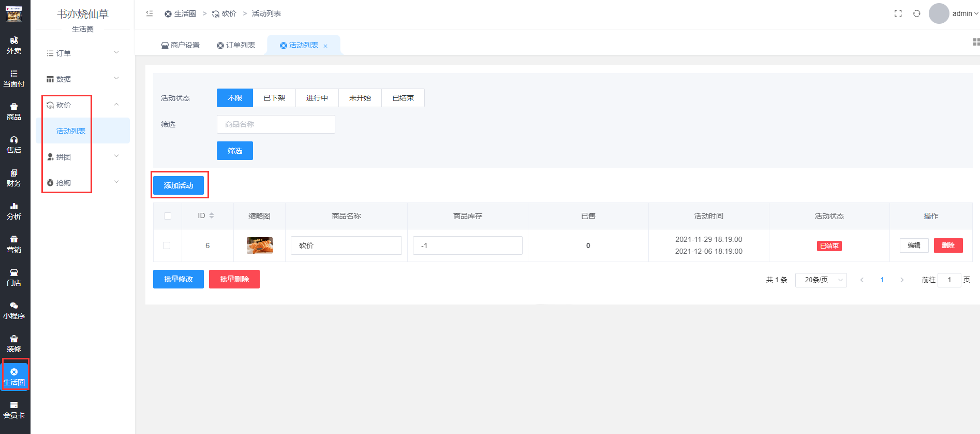980x434 pixels.
Task: Click the red 已结束 status tag
Action: pyautogui.click(x=829, y=246)
